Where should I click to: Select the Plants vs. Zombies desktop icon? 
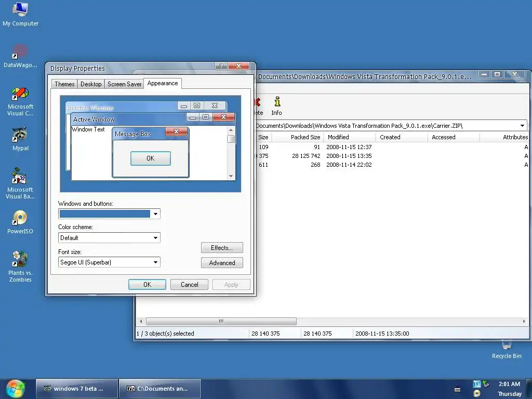20,267
